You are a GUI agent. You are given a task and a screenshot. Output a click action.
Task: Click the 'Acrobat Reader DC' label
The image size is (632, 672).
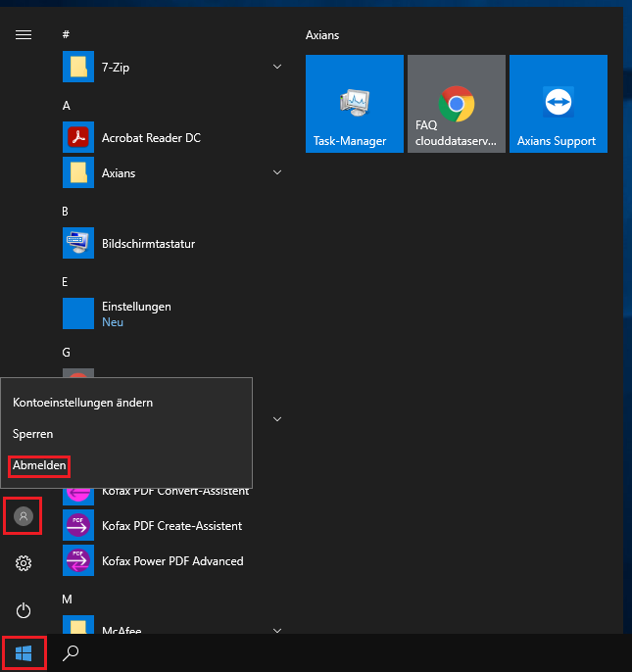point(151,137)
